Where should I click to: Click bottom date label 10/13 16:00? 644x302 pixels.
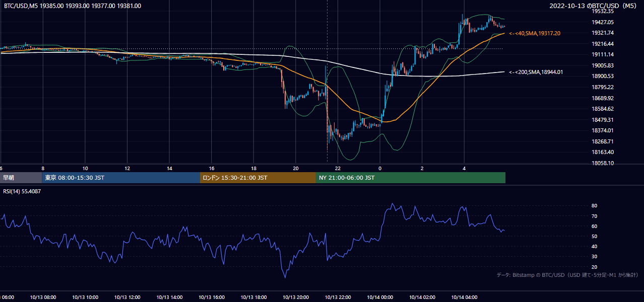(x=211, y=297)
